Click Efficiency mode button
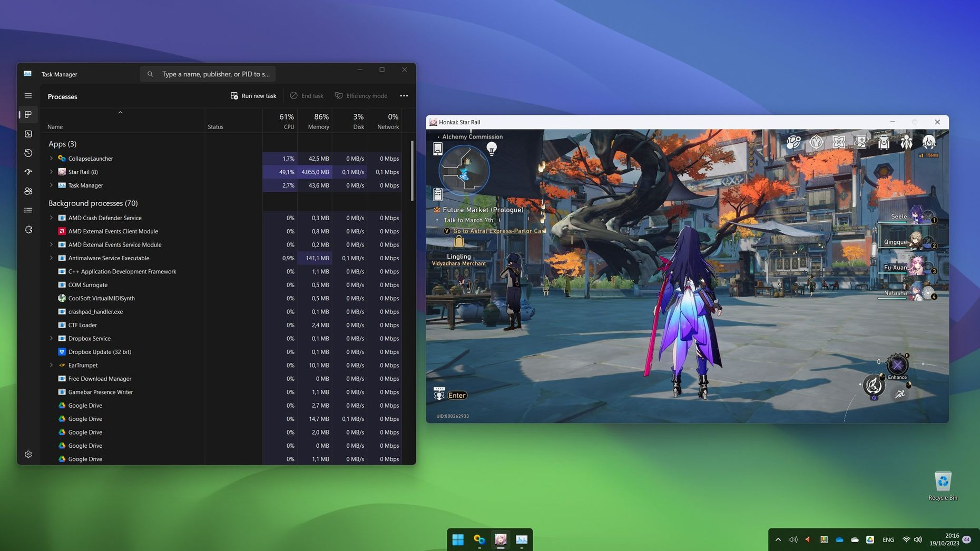 pos(361,96)
